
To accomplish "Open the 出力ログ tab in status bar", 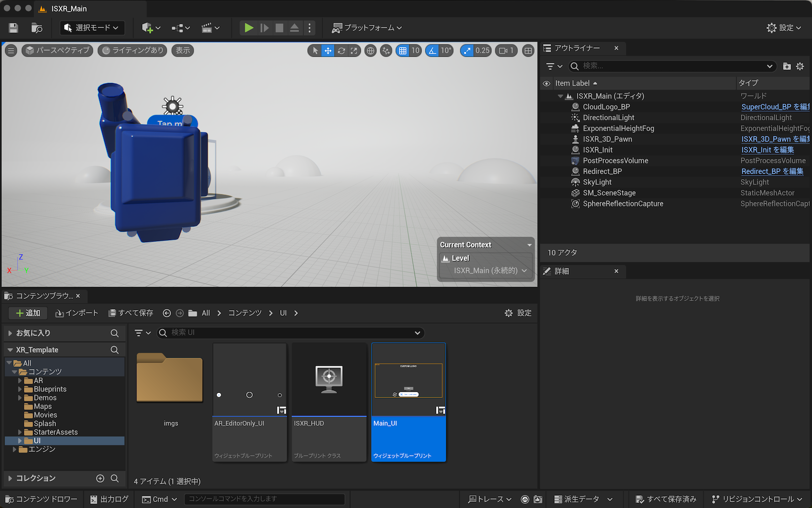I will pyautogui.click(x=109, y=499).
